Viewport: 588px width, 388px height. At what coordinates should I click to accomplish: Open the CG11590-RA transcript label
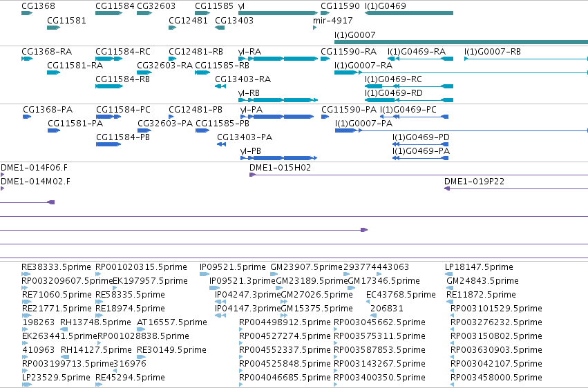(349, 52)
